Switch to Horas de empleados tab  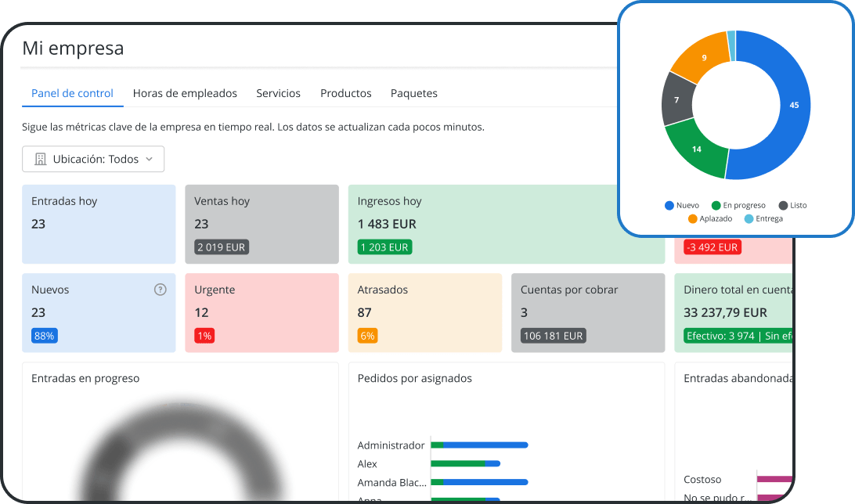tap(185, 93)
